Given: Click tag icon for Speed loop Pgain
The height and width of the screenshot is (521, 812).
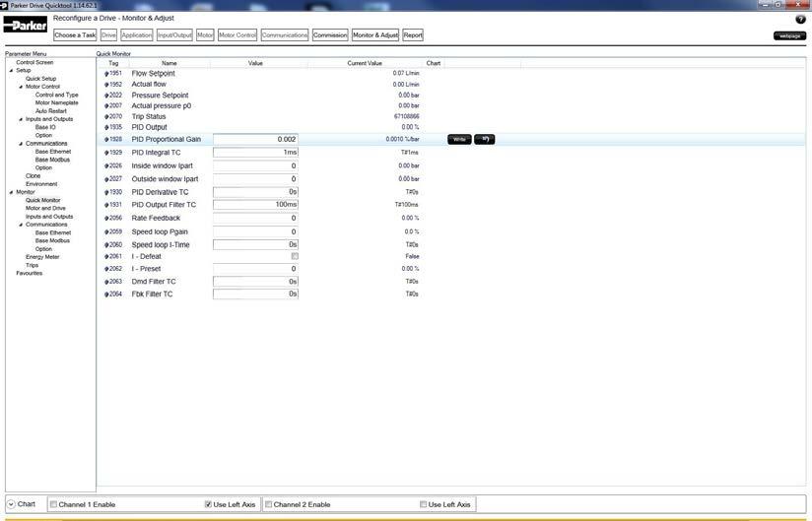Looking at the screenshot, I should point(106,231).
